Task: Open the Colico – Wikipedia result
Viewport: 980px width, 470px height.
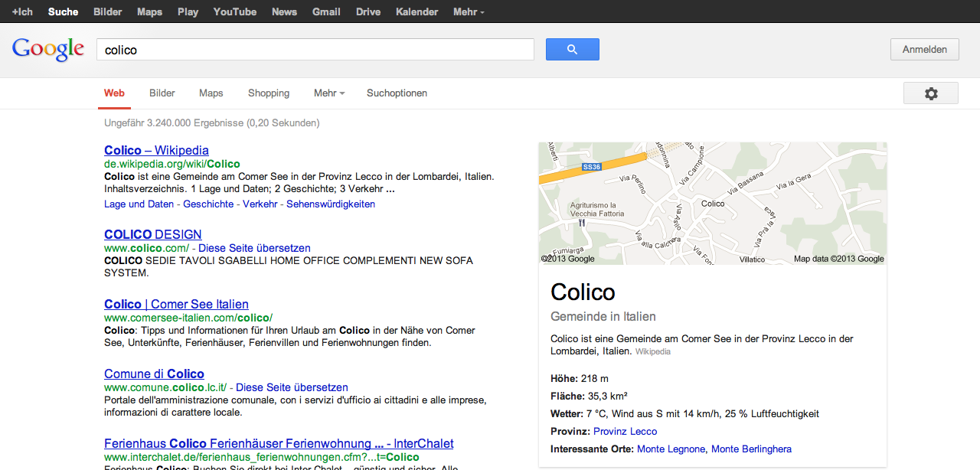Action: (x=156, y=151)
